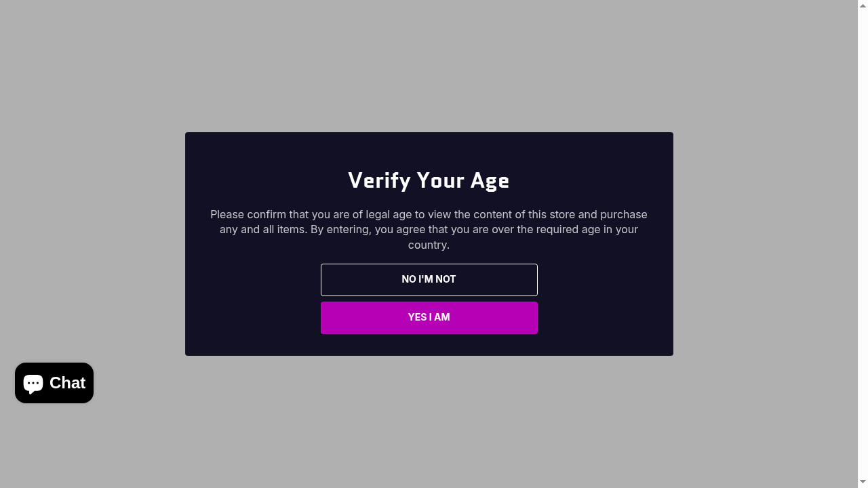This screenshot has width=868, height=488.
Task: Decline with the NO I'M NOT button
Action: coord(429,280)
